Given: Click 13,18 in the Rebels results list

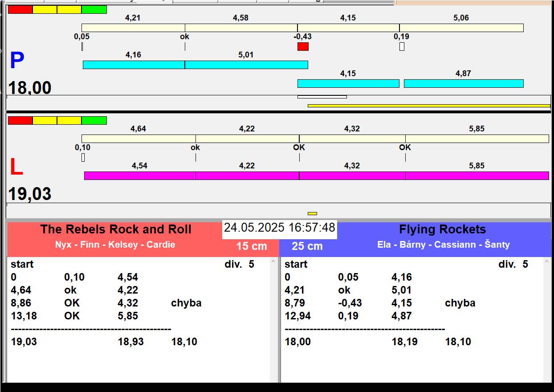Looking at the screenshot, I should pos(24,316).
